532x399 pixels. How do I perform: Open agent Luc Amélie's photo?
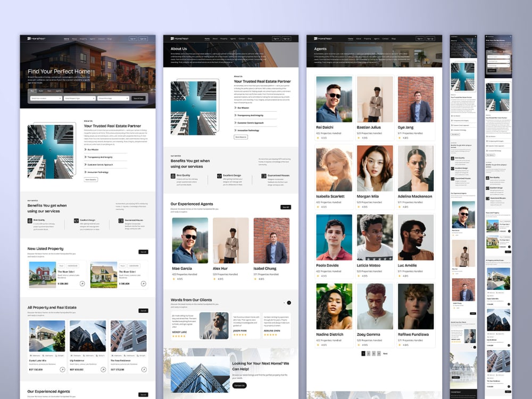tap(415, 237)
